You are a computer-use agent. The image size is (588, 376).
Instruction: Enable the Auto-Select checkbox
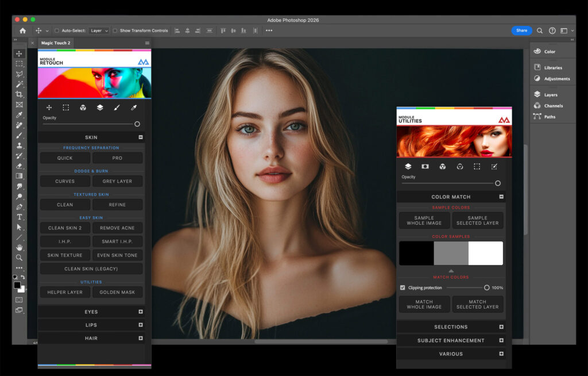pyautogui.click(x=57, y=30)
